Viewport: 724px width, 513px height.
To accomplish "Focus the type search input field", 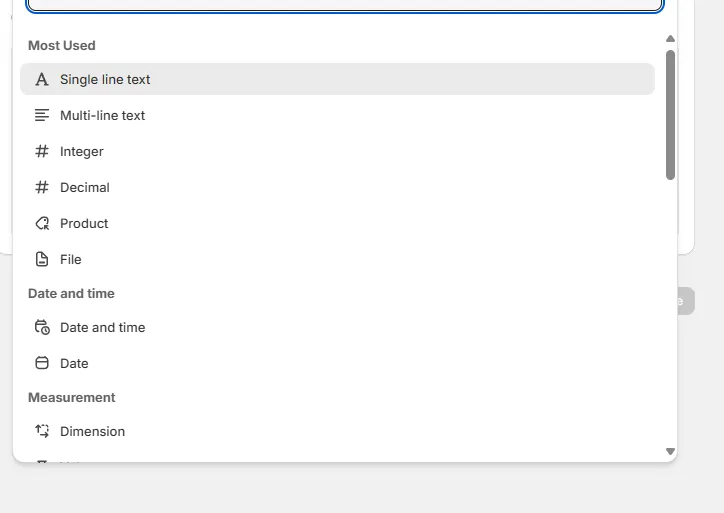I will coord(345,4).
